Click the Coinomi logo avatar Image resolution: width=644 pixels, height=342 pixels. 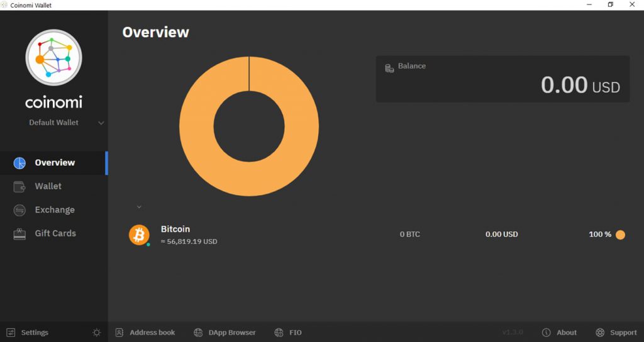(x=53, y=58)
